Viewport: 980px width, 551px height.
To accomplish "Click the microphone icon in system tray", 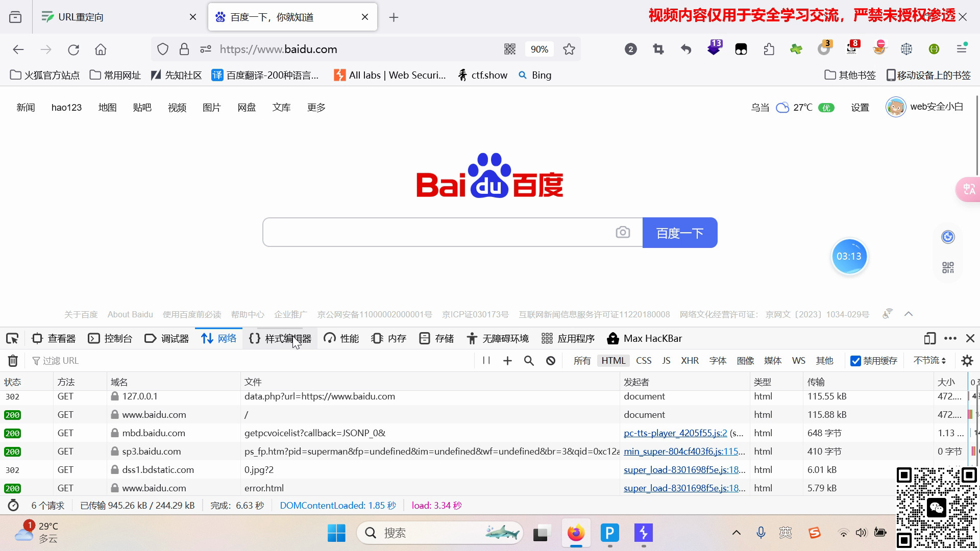I will (761, 533).
